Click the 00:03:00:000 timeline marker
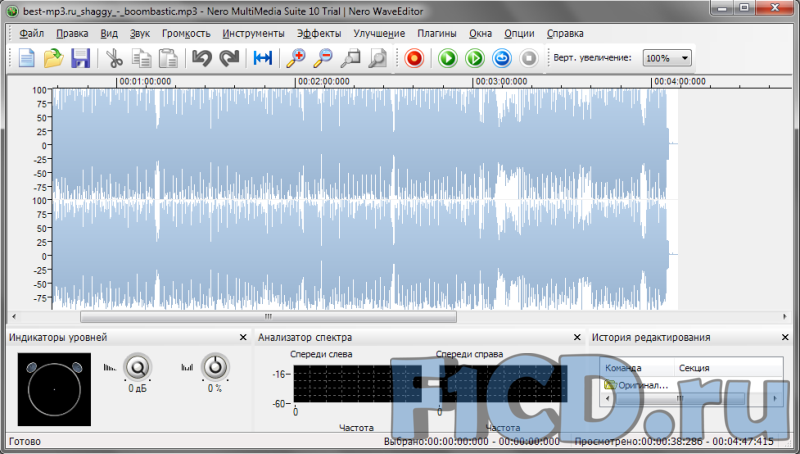Image resolution: width=800 pixels, height=454 pixels. pyautogui.click(x=501, y=82)
